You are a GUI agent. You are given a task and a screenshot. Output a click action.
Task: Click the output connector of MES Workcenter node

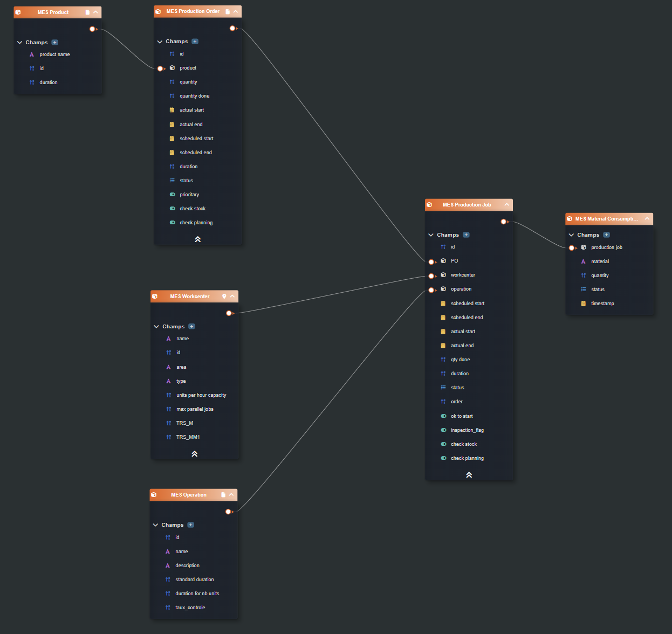229,313
